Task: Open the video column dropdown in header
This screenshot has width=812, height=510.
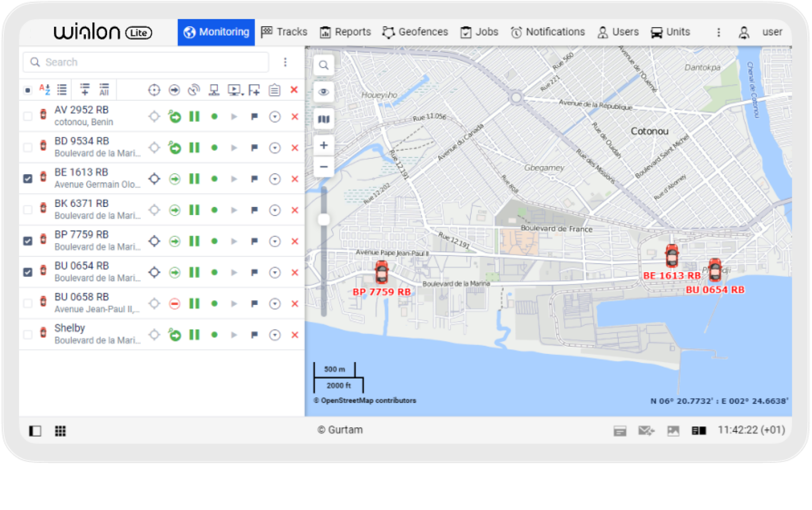Action: coord(235,90)
